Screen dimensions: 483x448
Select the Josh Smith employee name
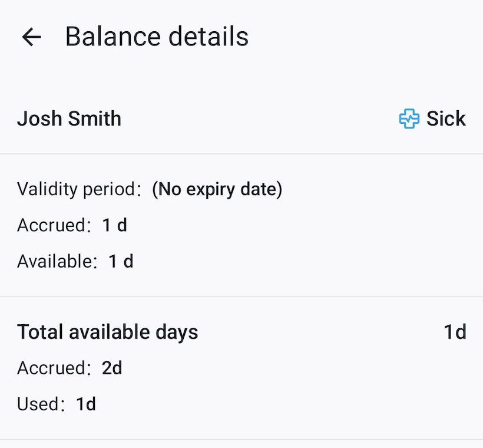[x=69, y=119]
